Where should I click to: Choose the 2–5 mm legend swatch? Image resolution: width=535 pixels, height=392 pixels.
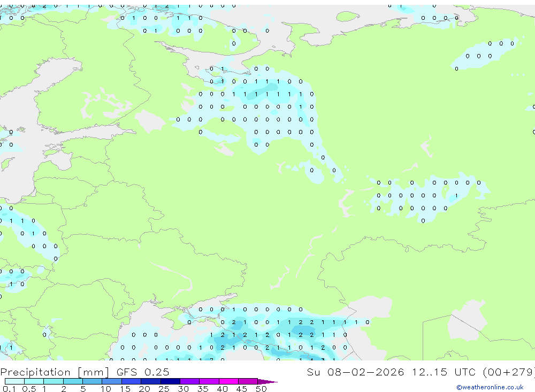coord(73,381)
